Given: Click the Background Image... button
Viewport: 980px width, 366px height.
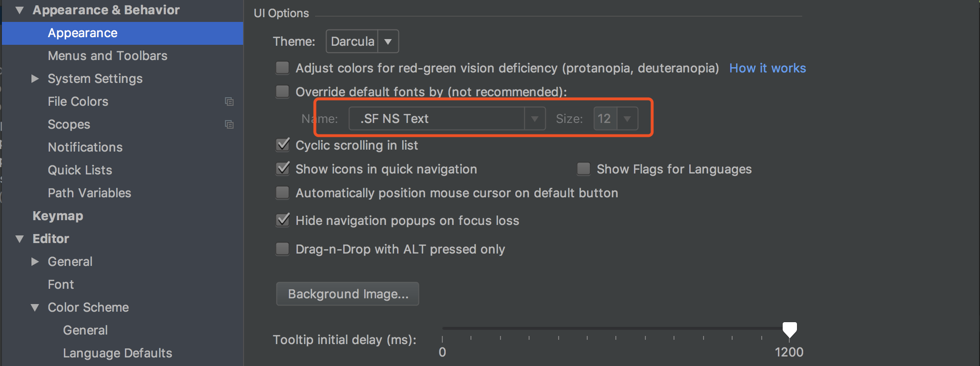Looking at the screenshot, I should pyautogui.click(x=347, y=294).
